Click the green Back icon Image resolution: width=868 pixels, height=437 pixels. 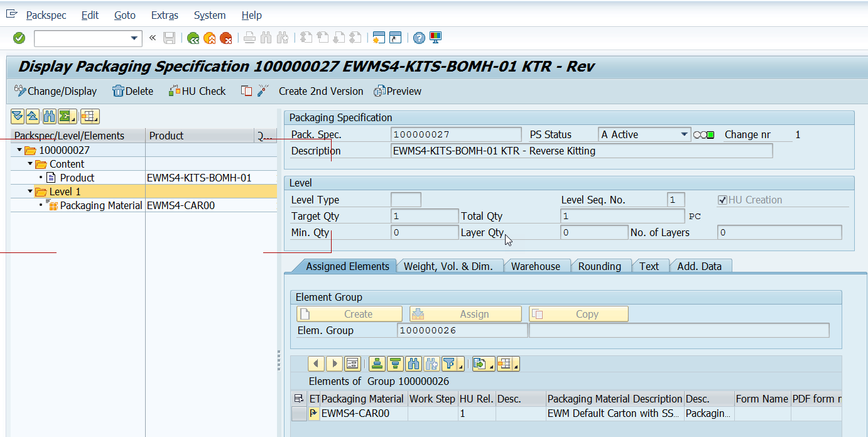click(193, 38)
